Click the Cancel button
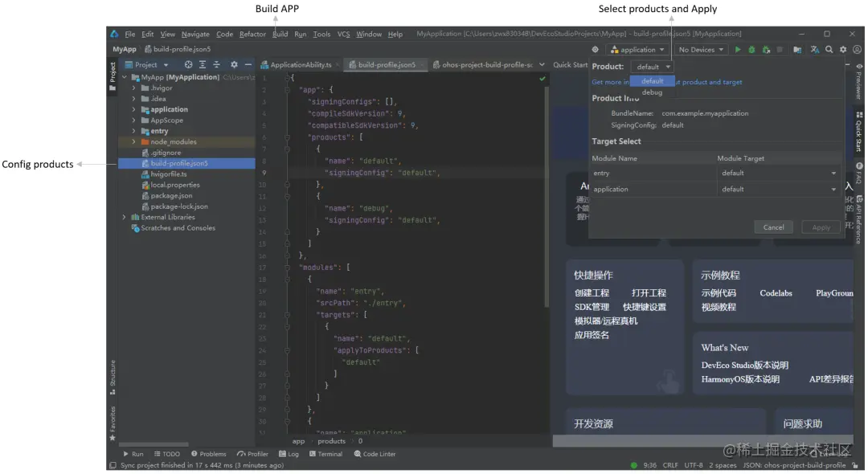 773,227
